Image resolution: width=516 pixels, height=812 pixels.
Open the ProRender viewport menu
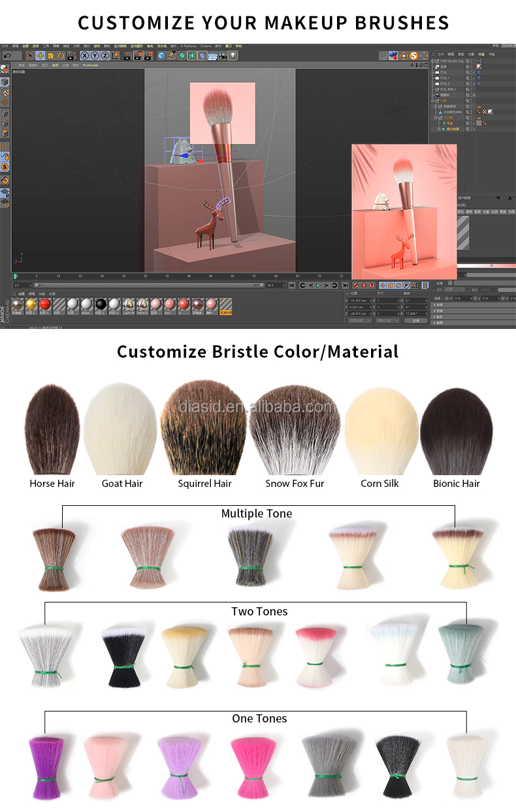point(90,65)
